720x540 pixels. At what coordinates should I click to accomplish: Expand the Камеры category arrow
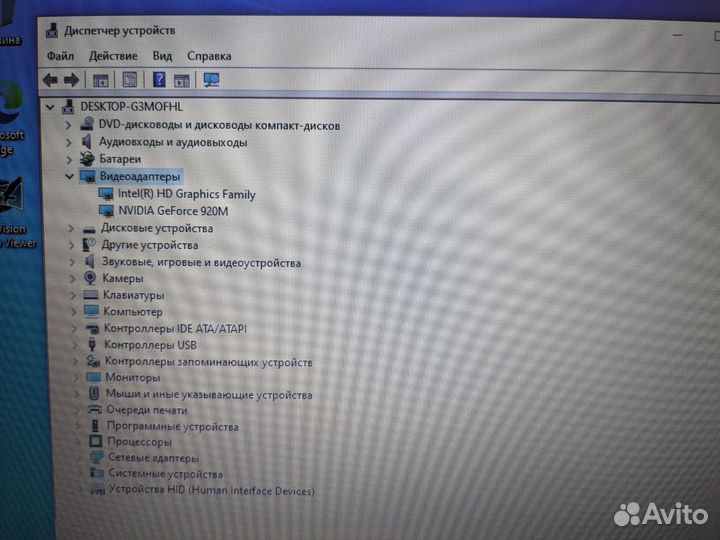tap(73, 279)
